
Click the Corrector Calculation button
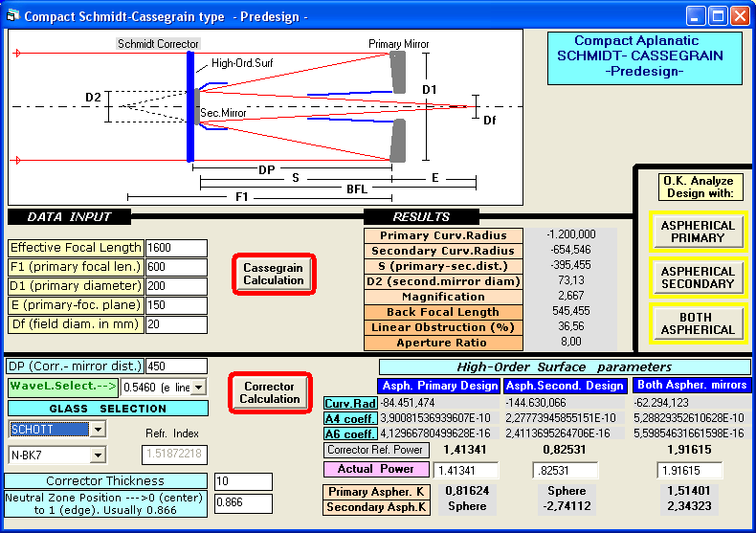pos(270,392)
